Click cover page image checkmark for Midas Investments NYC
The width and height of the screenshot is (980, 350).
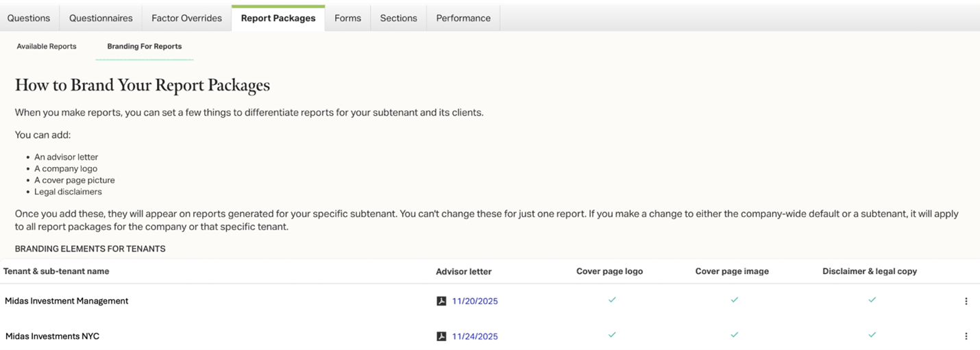point(734,335)
